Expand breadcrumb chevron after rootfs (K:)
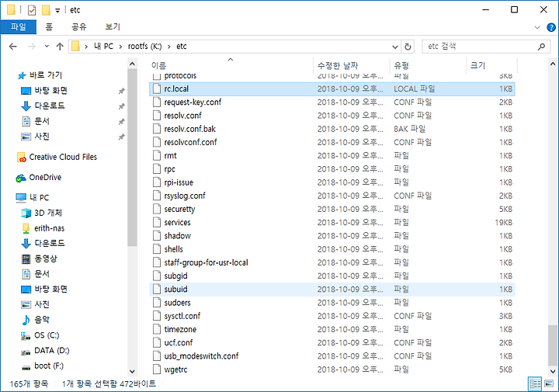The image size is (559, 392). click(x=169, y=47)
